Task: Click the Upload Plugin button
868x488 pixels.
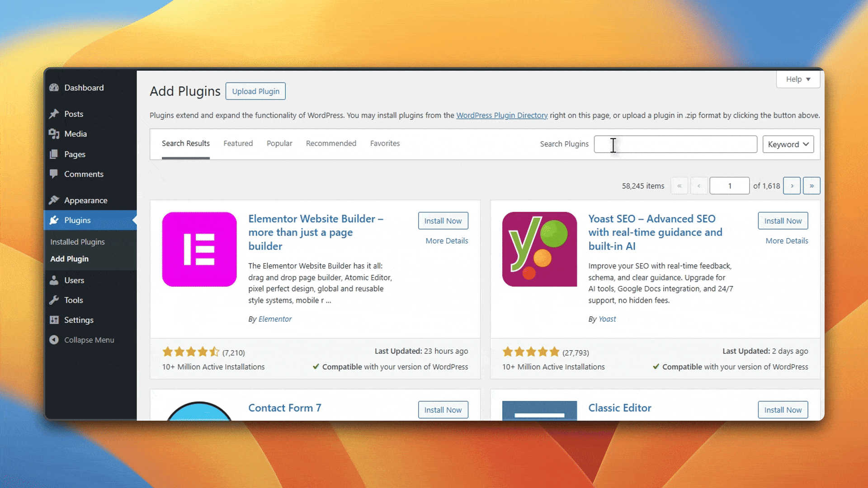Action: tap(255, 91)
